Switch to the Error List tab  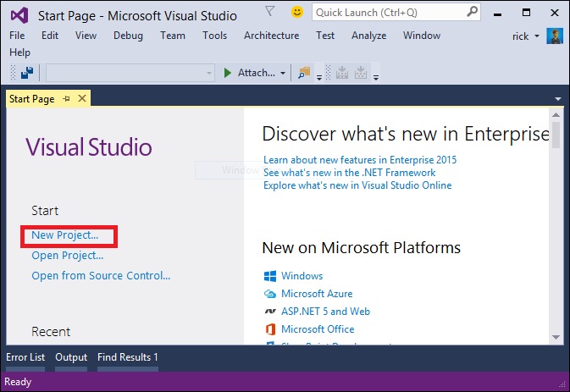pyautogui.click(x=25, y=357)
